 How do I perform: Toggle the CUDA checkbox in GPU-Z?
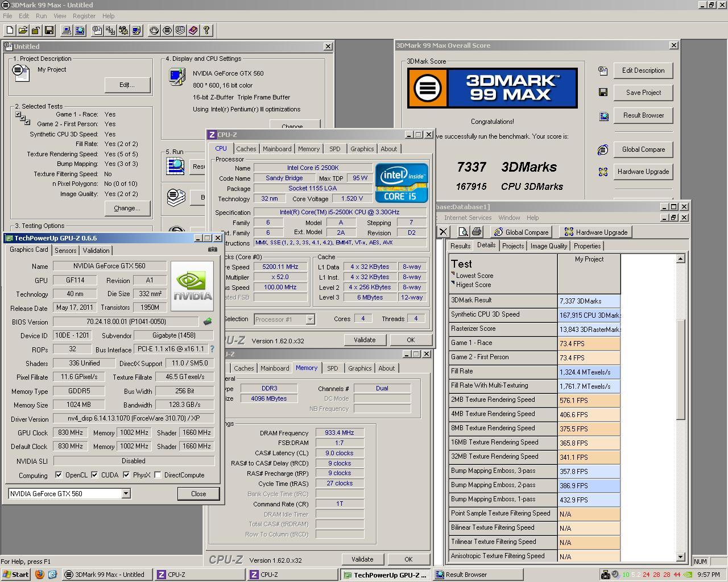94,475
